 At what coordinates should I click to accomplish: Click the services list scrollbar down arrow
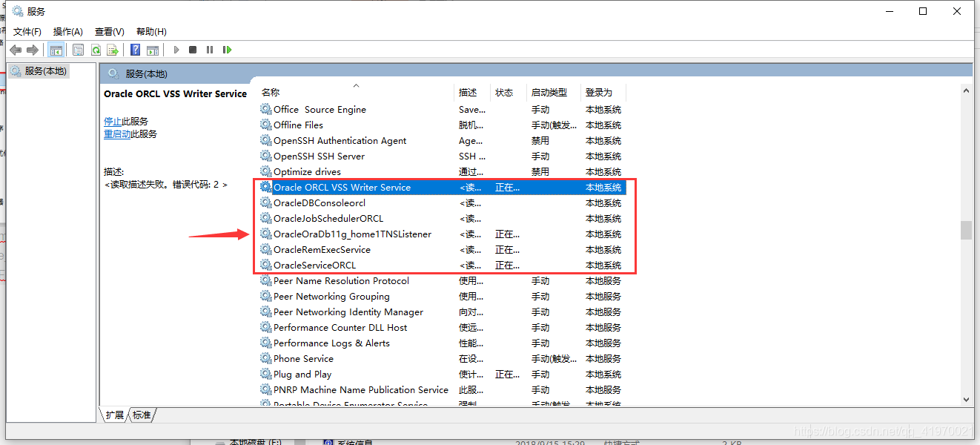click(966, 399)
